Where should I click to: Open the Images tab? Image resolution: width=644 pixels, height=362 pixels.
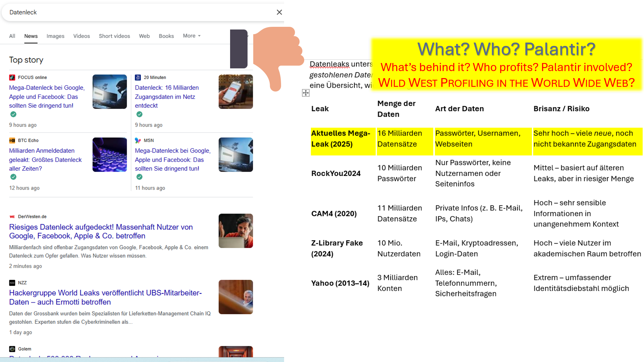pos(55,36)
